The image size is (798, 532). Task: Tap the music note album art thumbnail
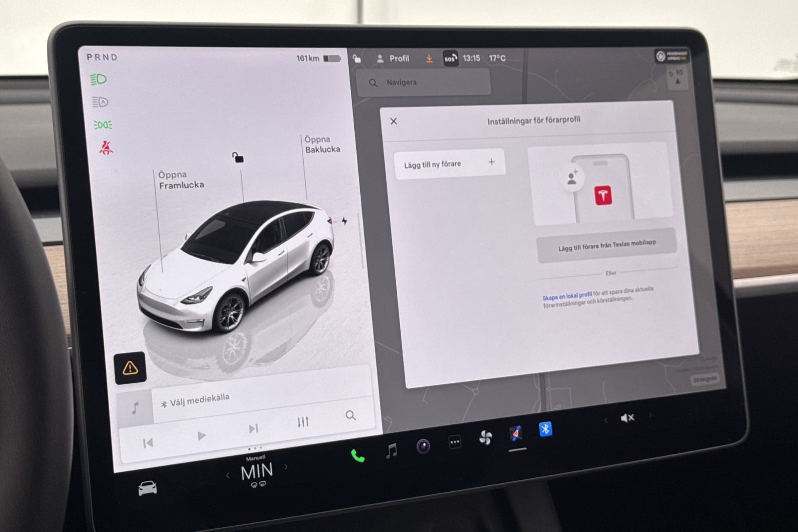coord(135,408)
